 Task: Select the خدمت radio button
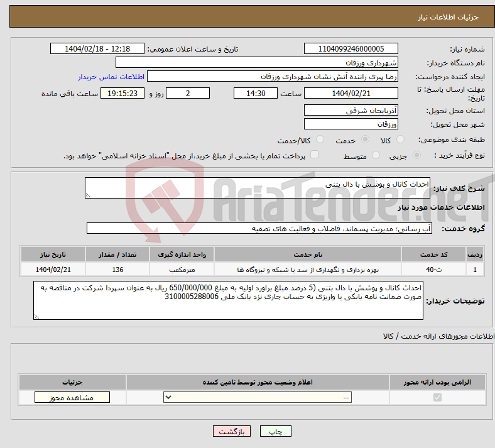[x=365, y=139]
